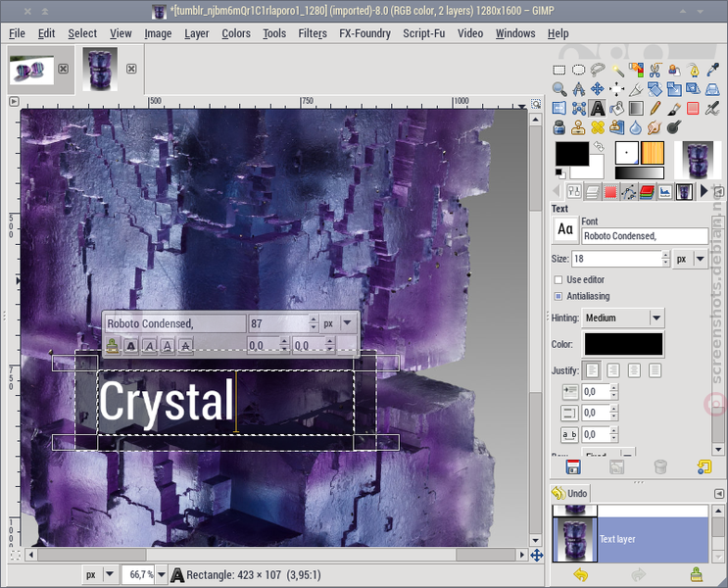Screen dimensions: 728x588
Task: Select the Heal tool
Action: (x=598, y=127)
